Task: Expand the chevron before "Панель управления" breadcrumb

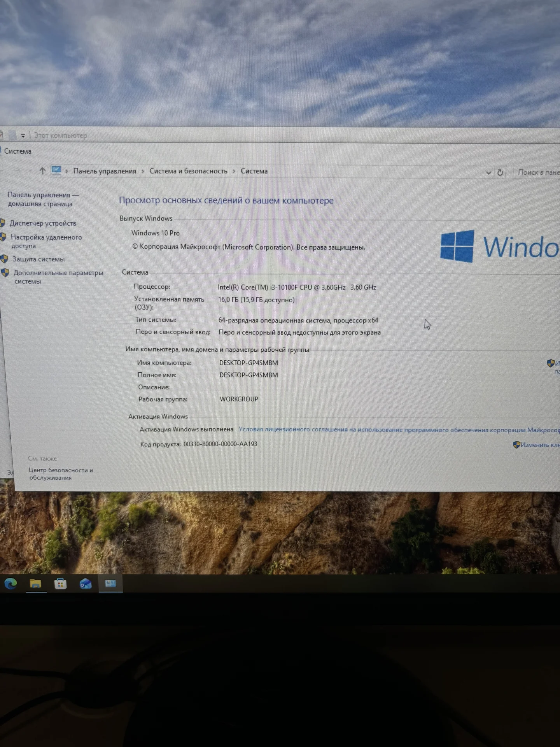Action: [67, 171]
